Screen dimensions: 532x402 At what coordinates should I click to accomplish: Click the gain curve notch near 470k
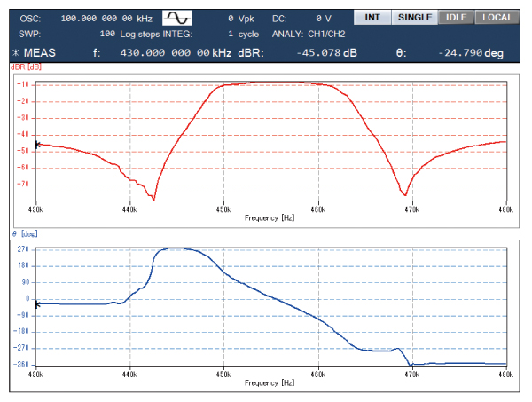pyautogui.click(x=405, y=194)
